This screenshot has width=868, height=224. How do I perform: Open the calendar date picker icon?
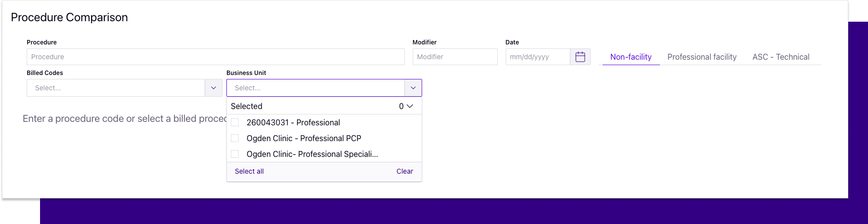(580, 57)
